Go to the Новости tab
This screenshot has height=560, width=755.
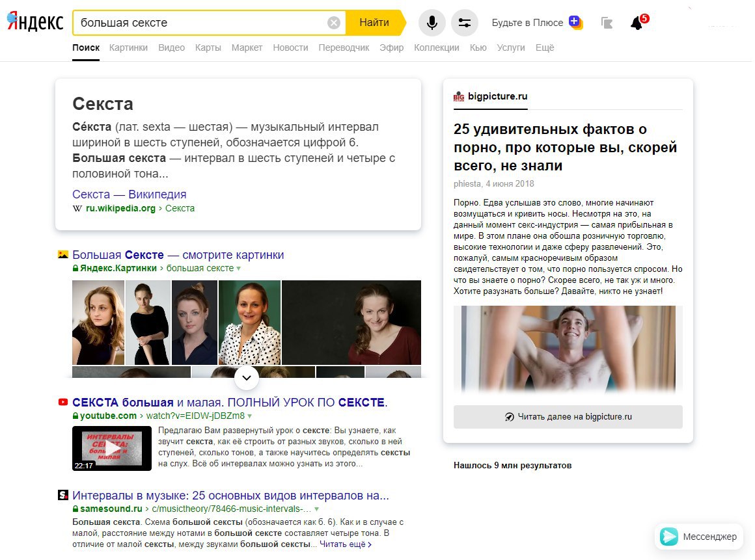click(x=290, y=47)
